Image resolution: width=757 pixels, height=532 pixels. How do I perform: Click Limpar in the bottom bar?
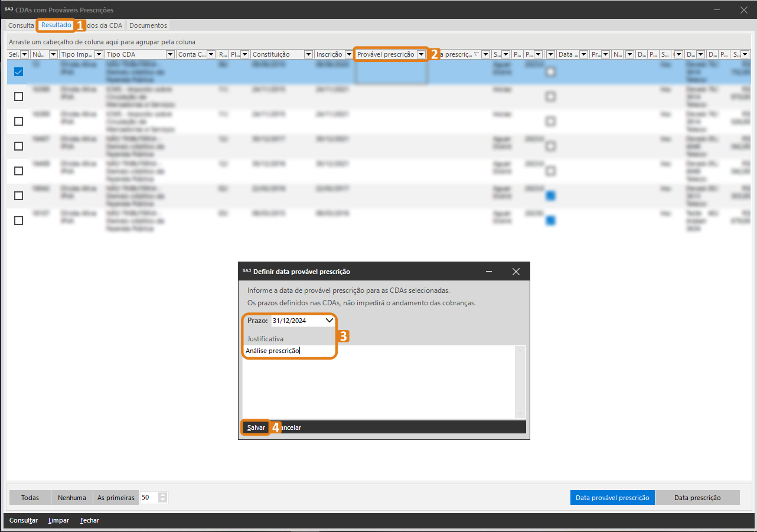click(58, 520)
